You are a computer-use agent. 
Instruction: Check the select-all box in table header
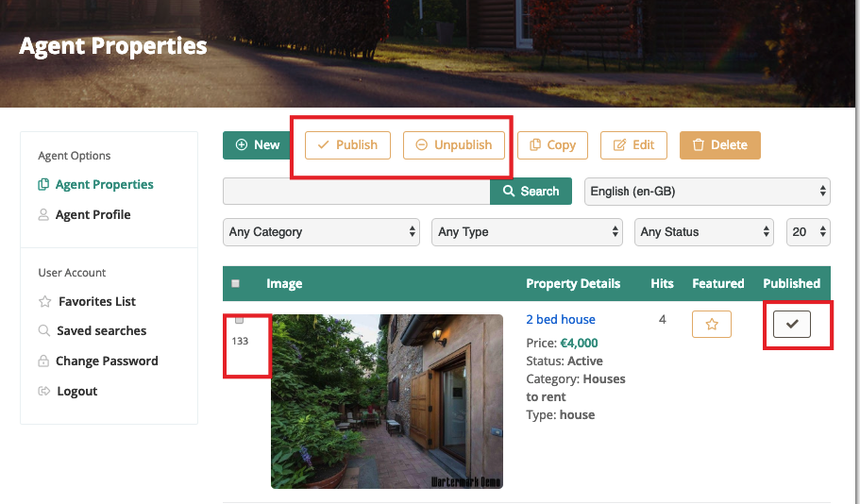235,283
